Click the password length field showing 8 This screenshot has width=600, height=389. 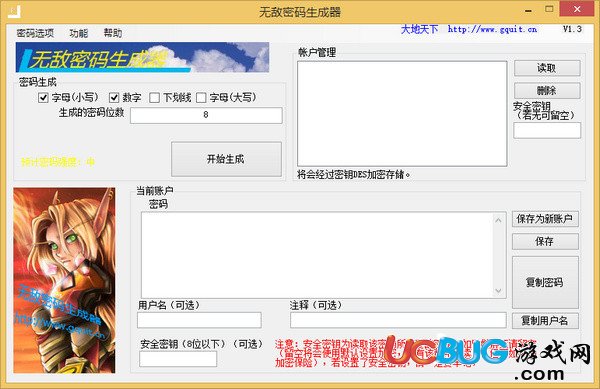[x=206, y=115]
